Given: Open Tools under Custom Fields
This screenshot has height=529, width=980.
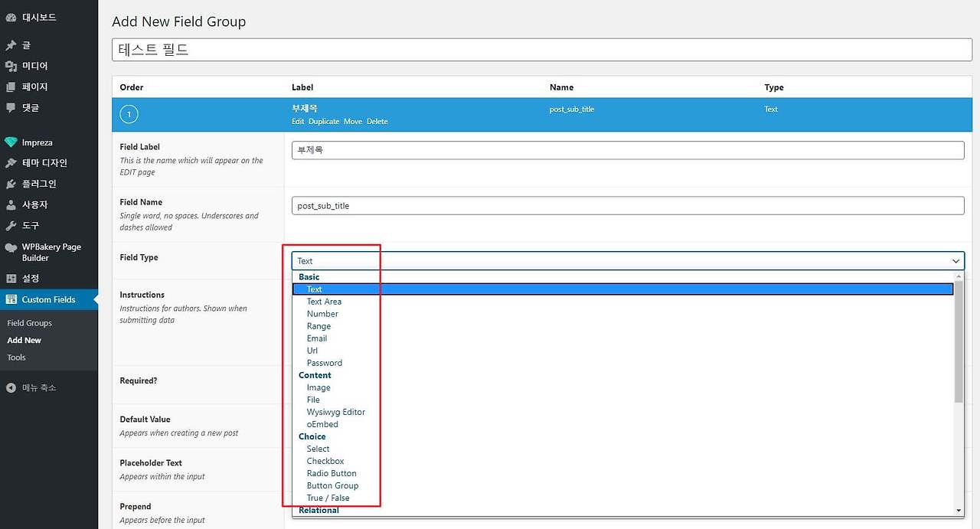Looking at the screenshot, I should (x=16, y=358).
